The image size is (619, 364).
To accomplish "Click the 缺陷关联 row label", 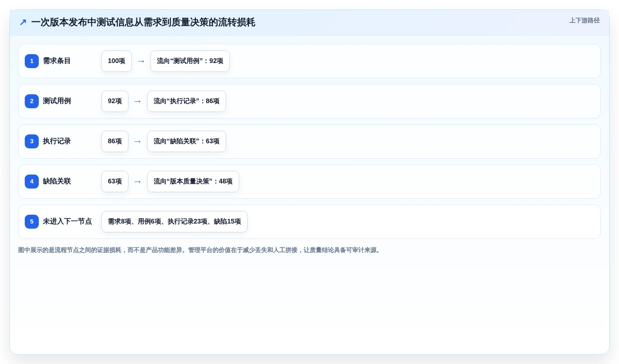I will pos(57,182).
